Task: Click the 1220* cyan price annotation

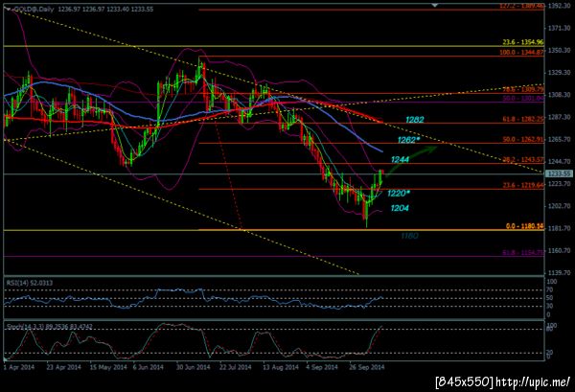Action: point(399,194)
